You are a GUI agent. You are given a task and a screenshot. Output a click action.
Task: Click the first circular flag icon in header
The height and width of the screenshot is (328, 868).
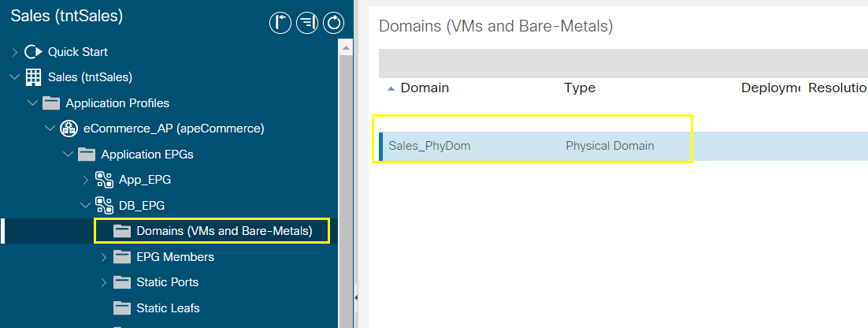click(280, 23)
